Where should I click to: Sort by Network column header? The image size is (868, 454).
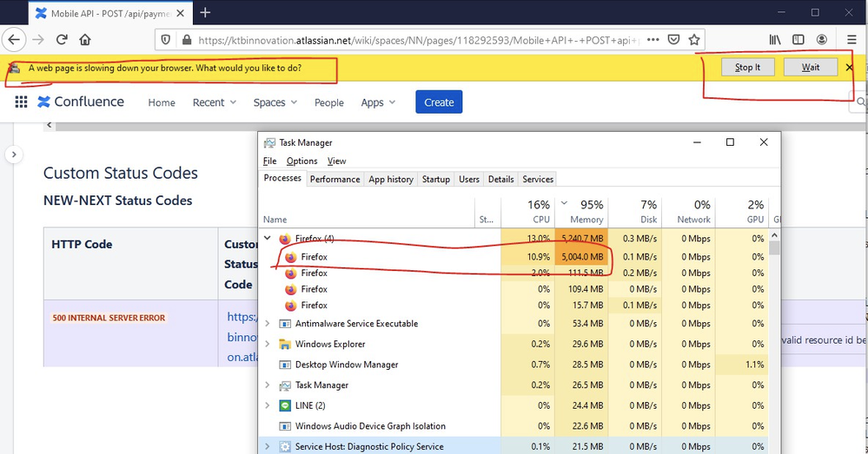(x=688, y=212)
